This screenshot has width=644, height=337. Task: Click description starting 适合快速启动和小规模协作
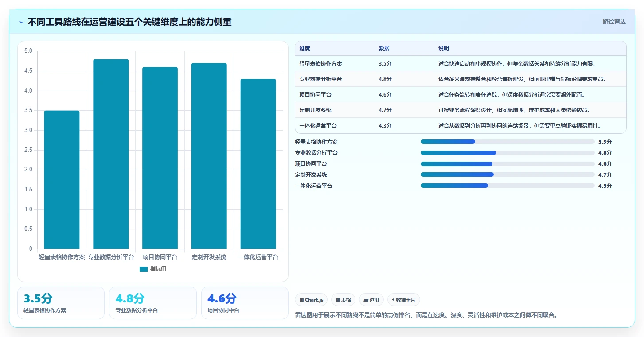[x=517, y=64]
